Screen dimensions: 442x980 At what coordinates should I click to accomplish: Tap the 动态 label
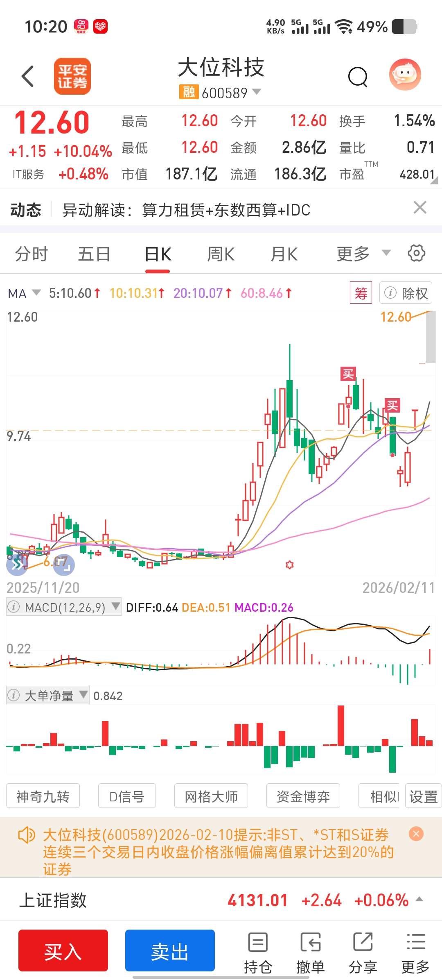point(26,210)
